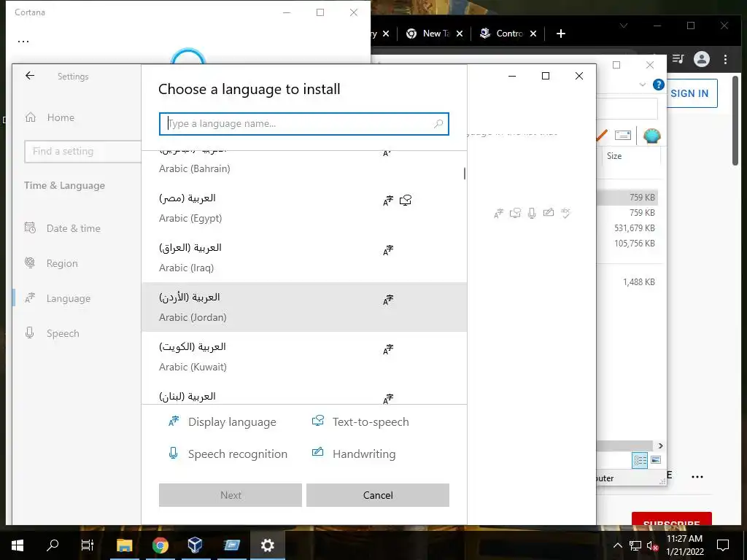Click Date & time calendar icon
Screen dimensions: 747x560
pos(30,227)
